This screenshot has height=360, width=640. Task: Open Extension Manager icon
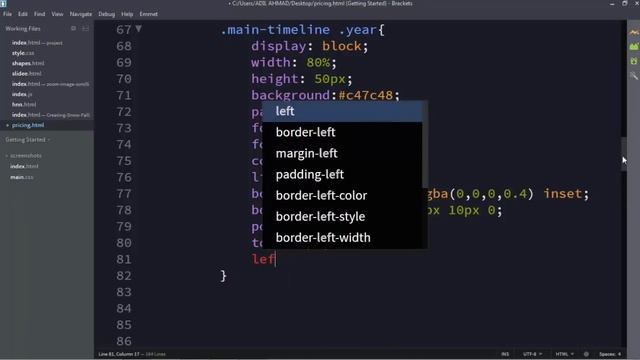pyautogui.click(x=634, y=47)
